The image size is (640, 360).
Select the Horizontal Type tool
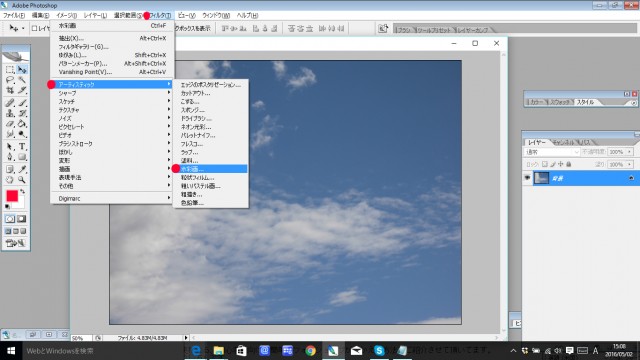[22, 147]
